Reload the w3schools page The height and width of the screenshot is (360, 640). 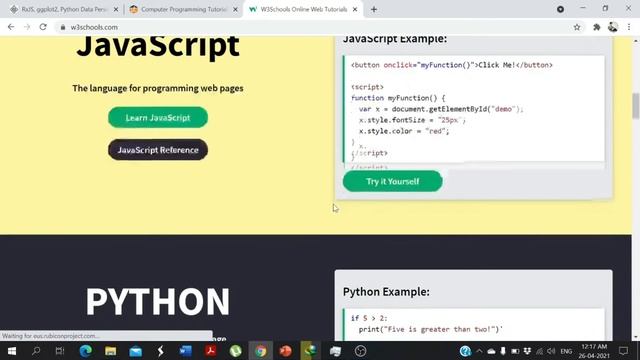pyautogui.click(x=43, y=27)
